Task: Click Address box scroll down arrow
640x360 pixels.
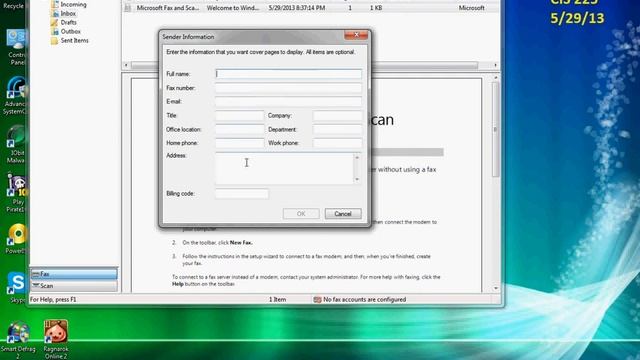Action: [357, 179]
